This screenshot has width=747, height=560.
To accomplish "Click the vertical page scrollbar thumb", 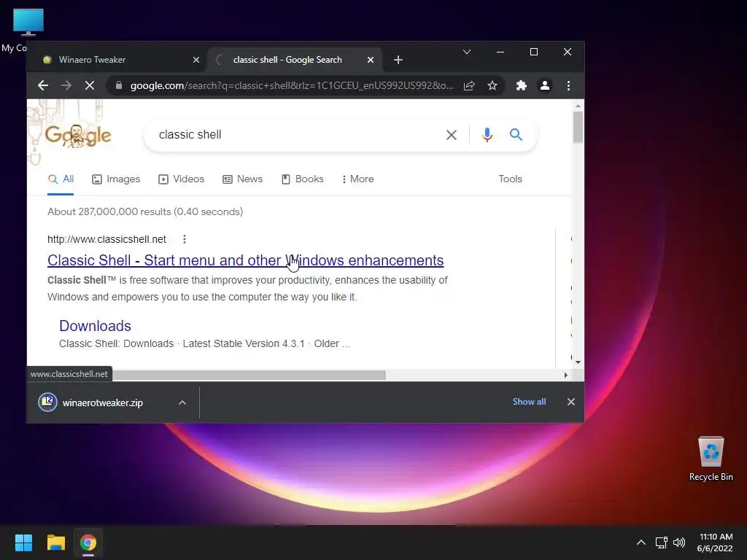I will (x=578, y=127).
